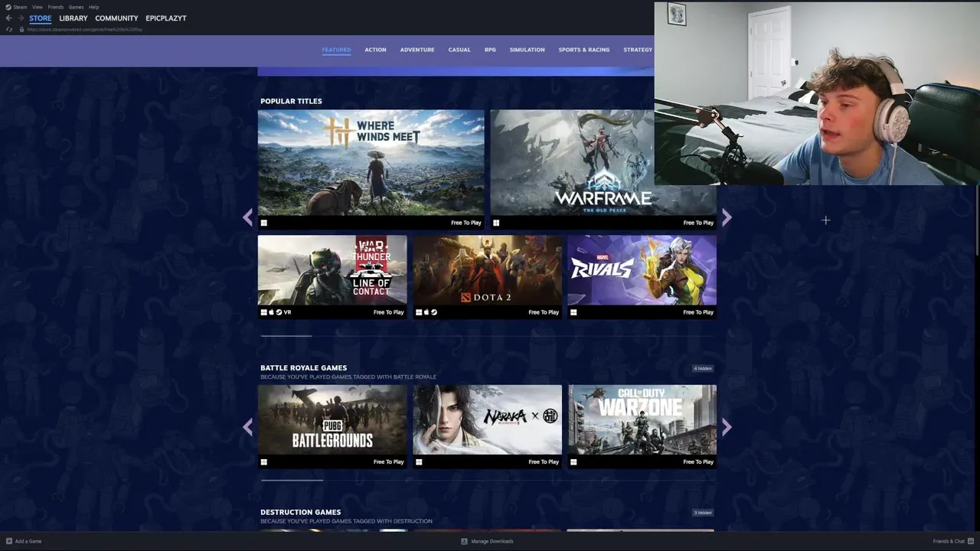Click the store URL address text
Screen dimensions: 980x551
(x=84, y=29)
